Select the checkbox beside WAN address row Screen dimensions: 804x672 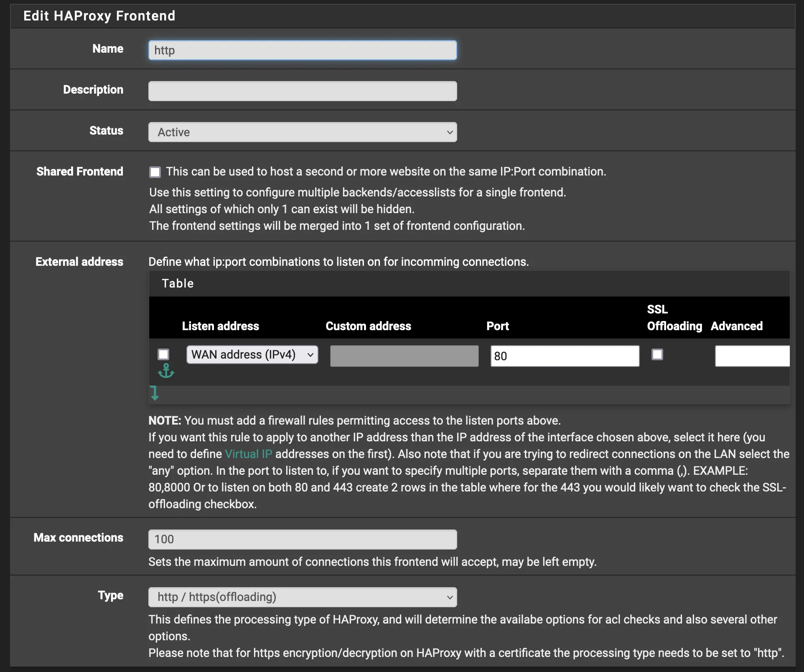coord(163,354)
